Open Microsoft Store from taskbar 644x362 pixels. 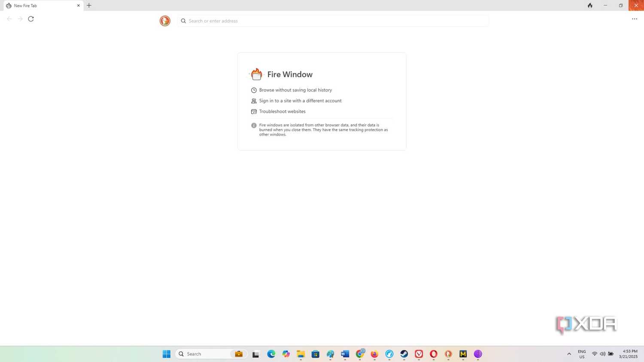pos(316,354)
